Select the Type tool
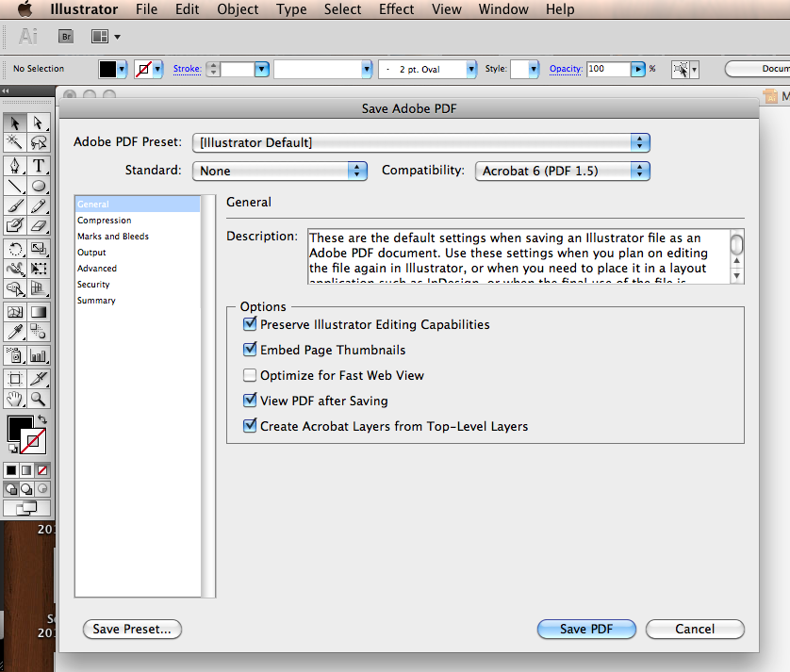 [x=39, y=166]
